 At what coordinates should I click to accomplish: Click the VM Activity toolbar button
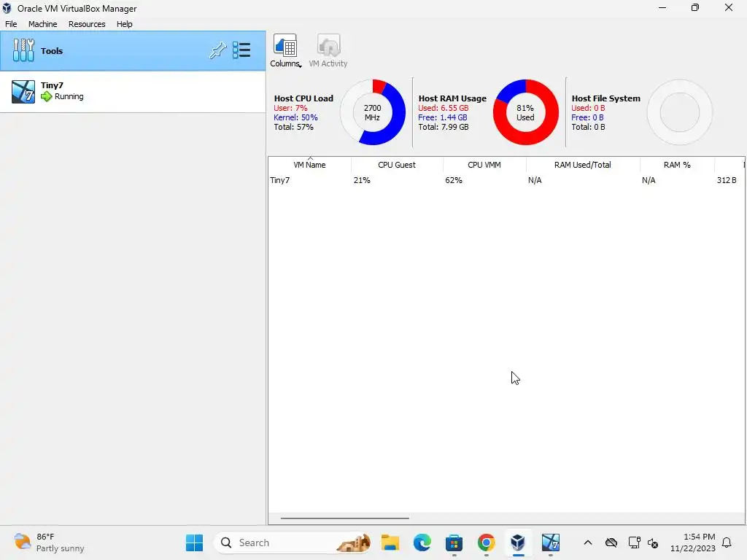click(328, 51)
